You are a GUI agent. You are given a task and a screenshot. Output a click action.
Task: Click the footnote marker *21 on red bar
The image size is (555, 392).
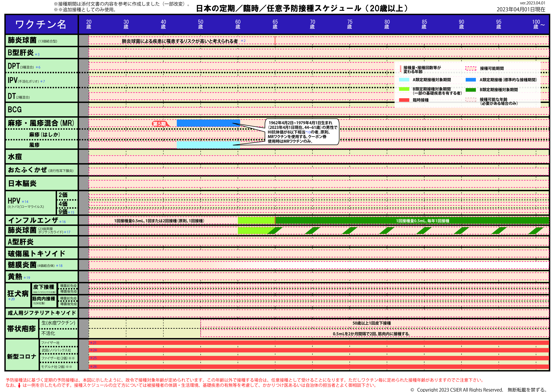[93, 343]
